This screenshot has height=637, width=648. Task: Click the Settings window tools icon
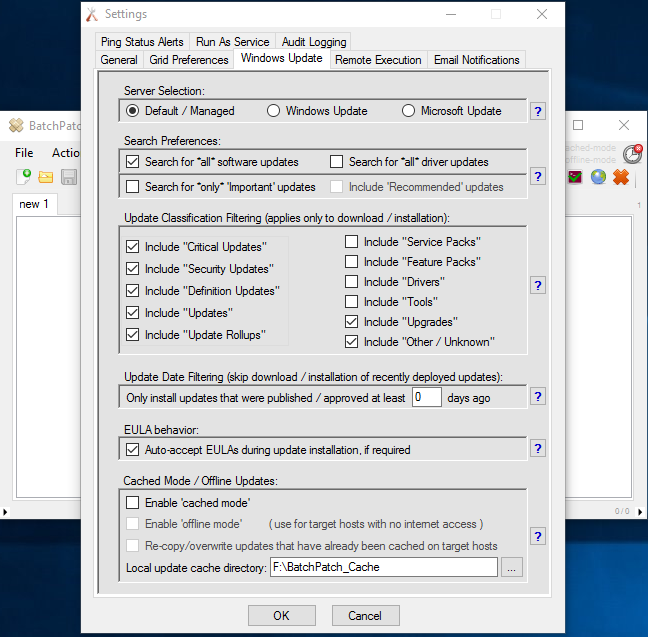coord(92,14)
